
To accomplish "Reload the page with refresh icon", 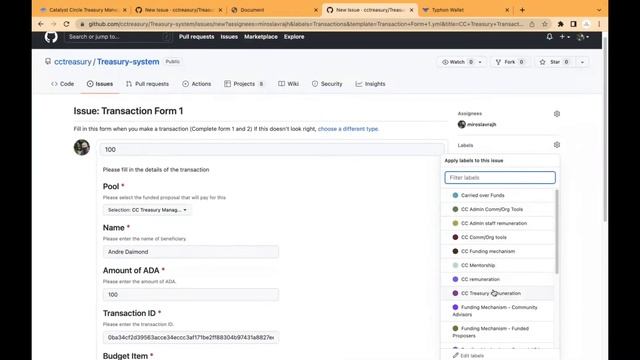I will click(67, 24).
